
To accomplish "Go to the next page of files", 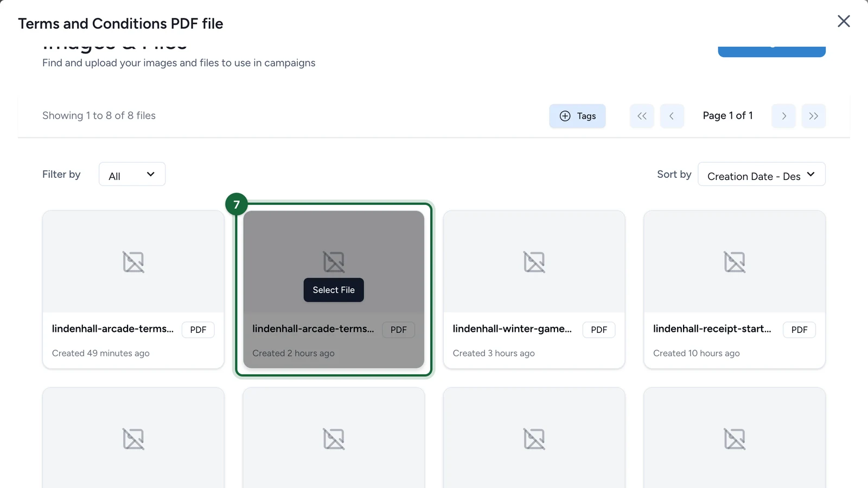I will coord(783,116).
